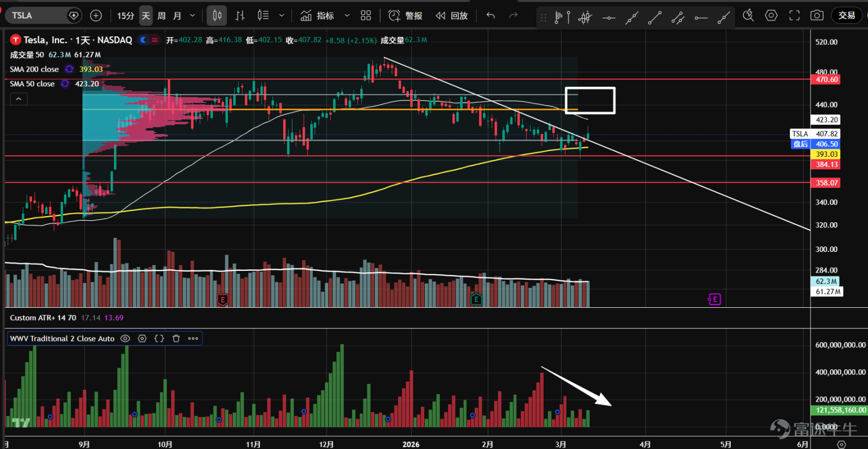Select the volume candles chart style icon

click(x=263, y=16)
